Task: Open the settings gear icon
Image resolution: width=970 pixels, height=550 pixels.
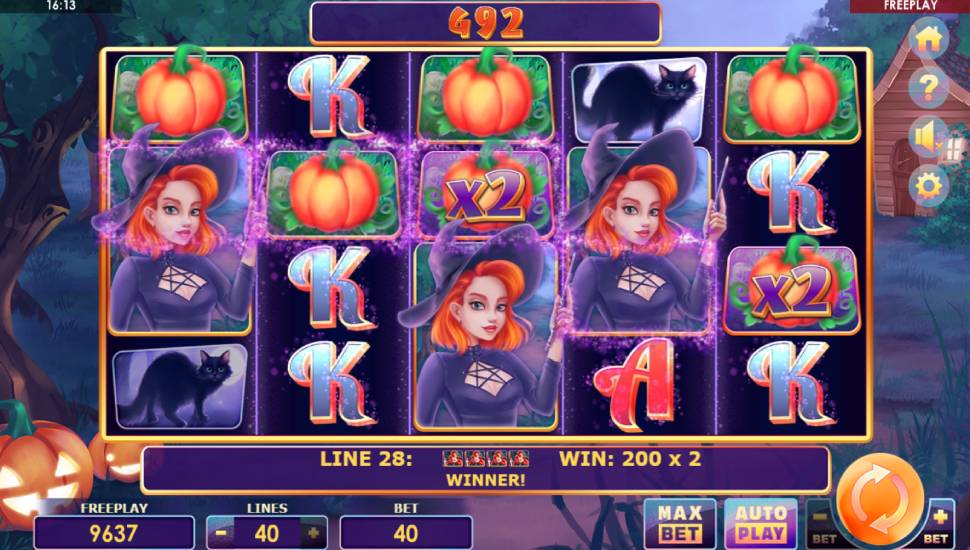Action: click(928, 185)
